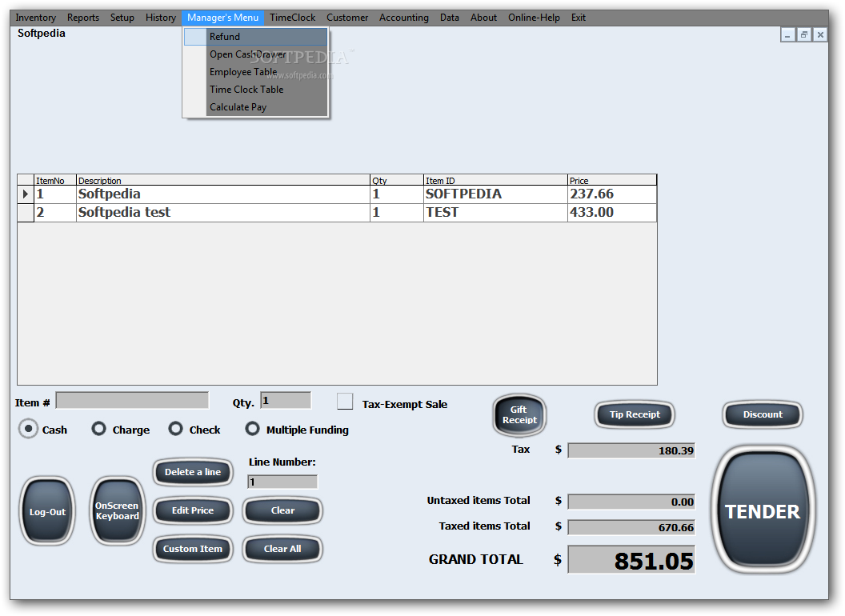The image size is (845, 616).
Task: Click the Manager's Menu item
Action: click(222, 18)
